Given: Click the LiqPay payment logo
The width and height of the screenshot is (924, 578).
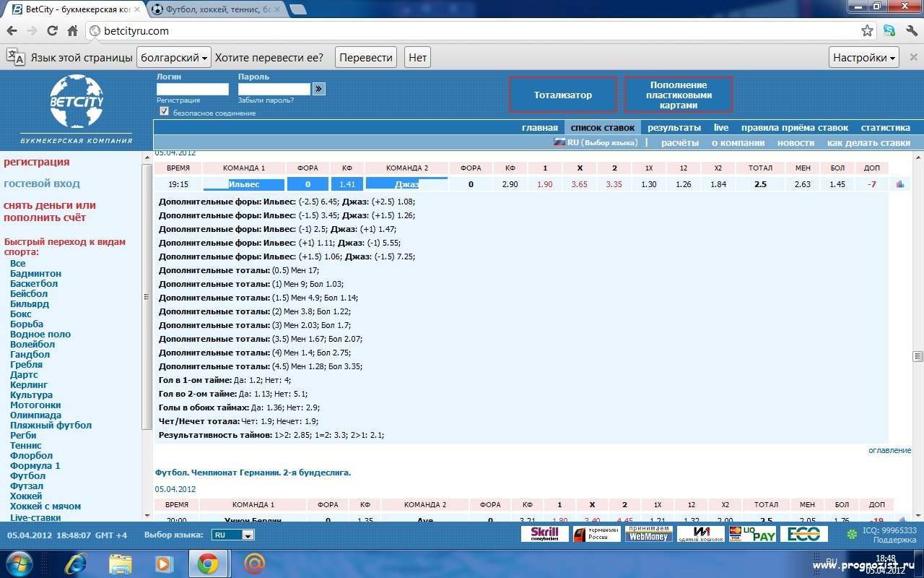Looking at the screenshot, I should click(x=752, y=534).
